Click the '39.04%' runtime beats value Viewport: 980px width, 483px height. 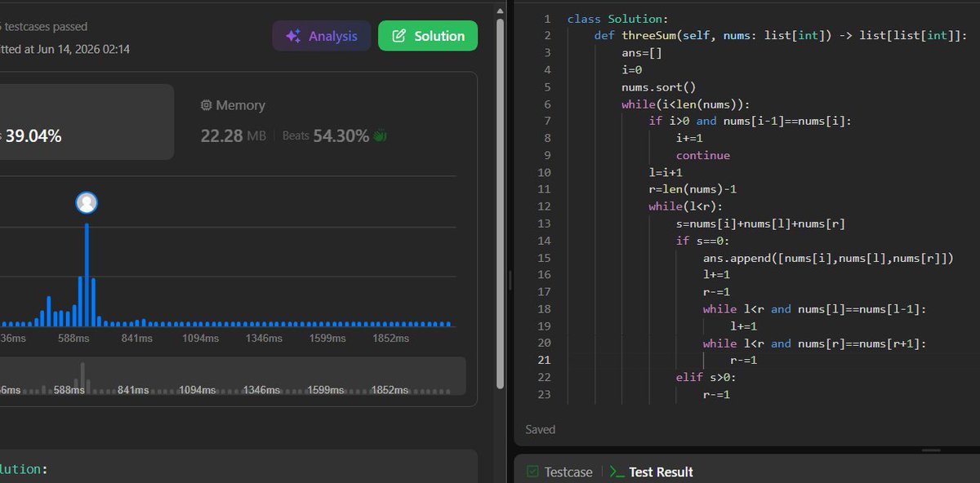coord(33,136)
